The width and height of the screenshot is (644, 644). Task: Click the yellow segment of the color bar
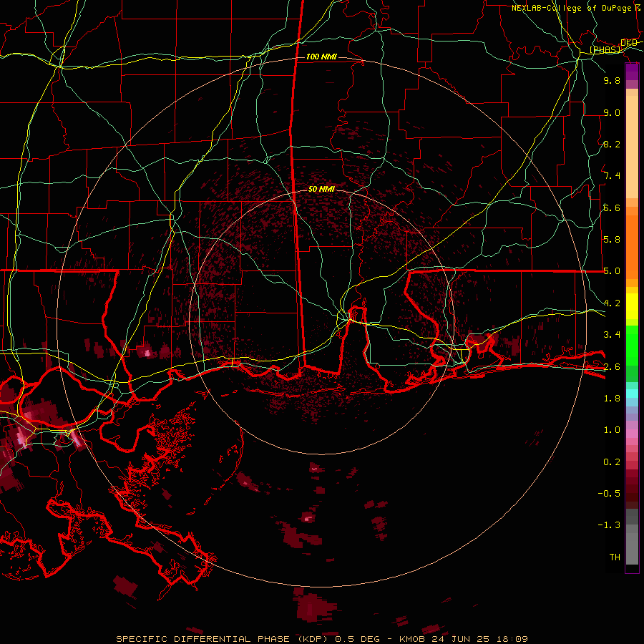pos(632,306)
